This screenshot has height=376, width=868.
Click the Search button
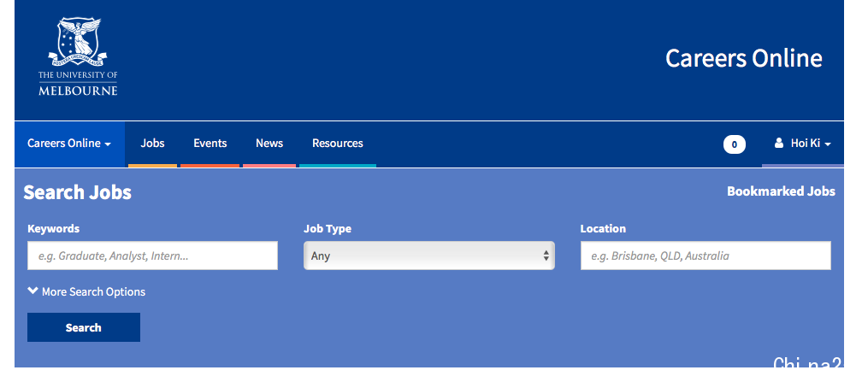point(84,327)
